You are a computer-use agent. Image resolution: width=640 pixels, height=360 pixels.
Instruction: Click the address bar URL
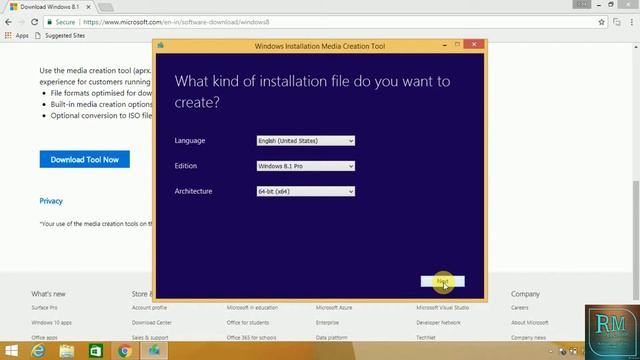tap(176, 22)
